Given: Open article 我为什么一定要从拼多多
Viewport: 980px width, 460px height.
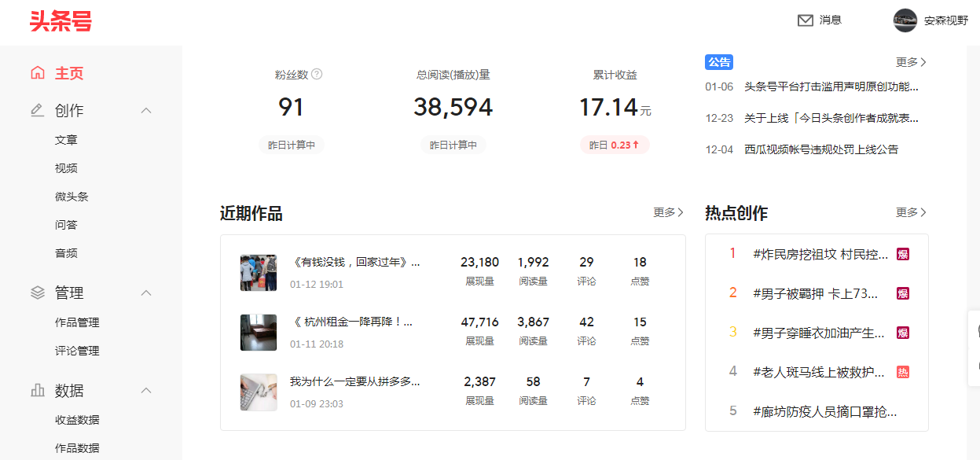Looking at the screenshot, I should point(355,381).
